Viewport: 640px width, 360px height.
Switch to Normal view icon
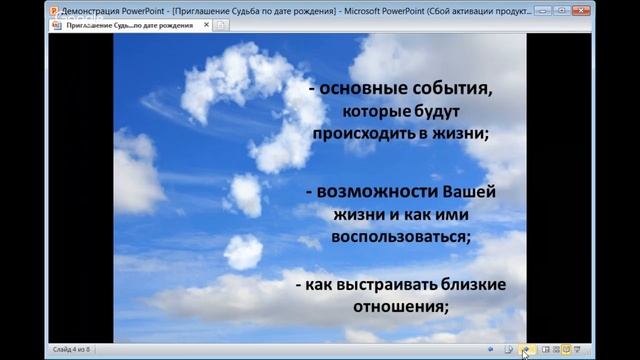tap(546, 349)
